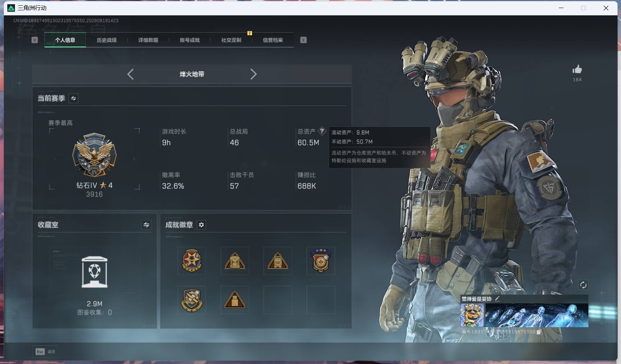Click the 三角洲行动 app icon in title bar
The image size is (621, 364).
(11, 8)
